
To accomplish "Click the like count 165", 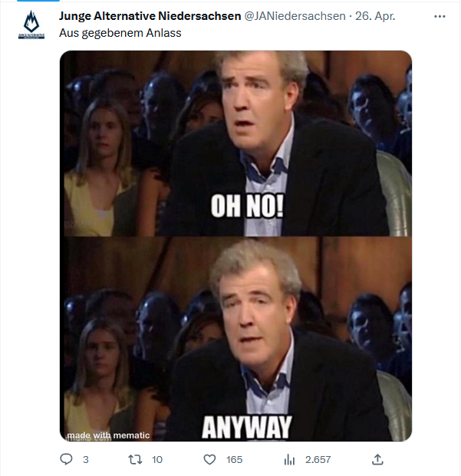I will (235, 460).
